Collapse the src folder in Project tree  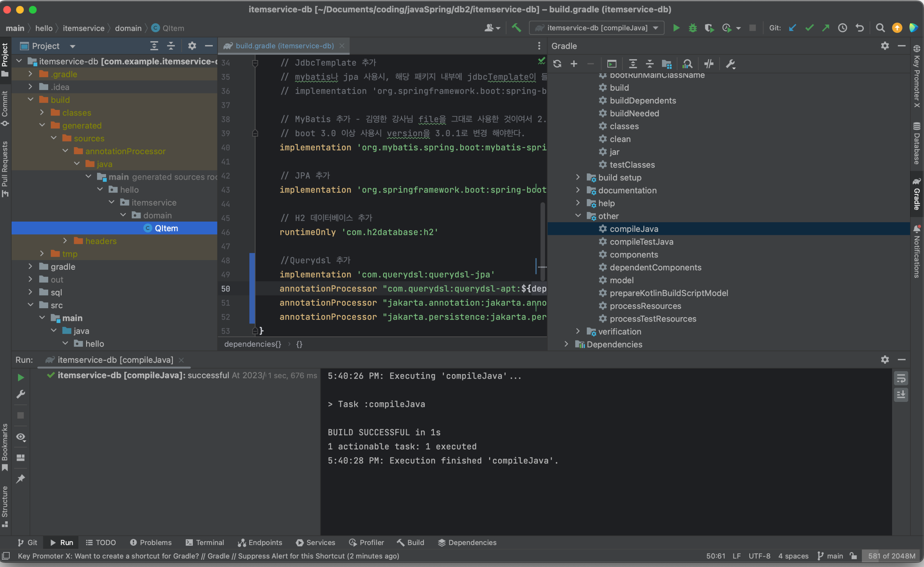(x=31, y=305)
